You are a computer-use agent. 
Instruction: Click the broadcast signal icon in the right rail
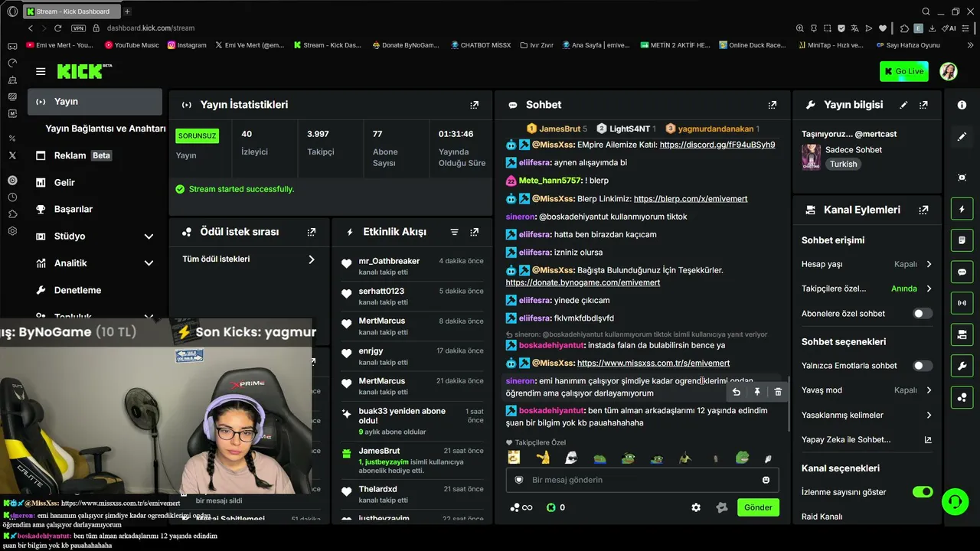(x=962, y=303)
